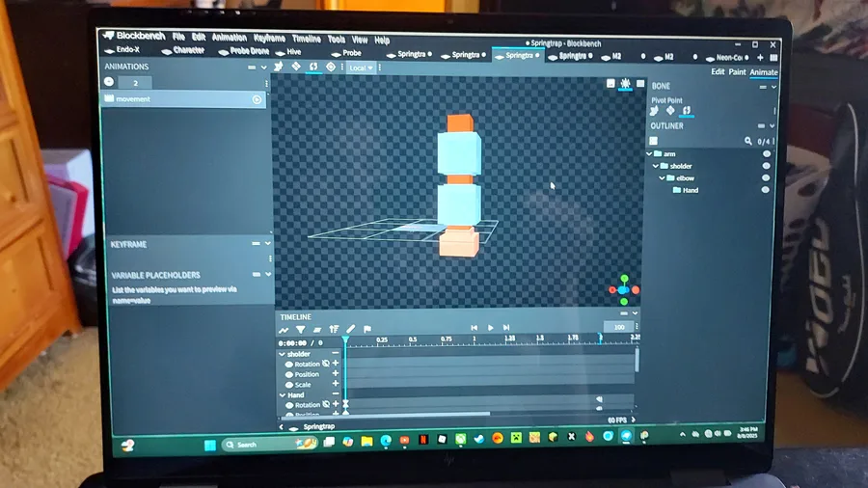Open the Tools menu

pos(336,40)
